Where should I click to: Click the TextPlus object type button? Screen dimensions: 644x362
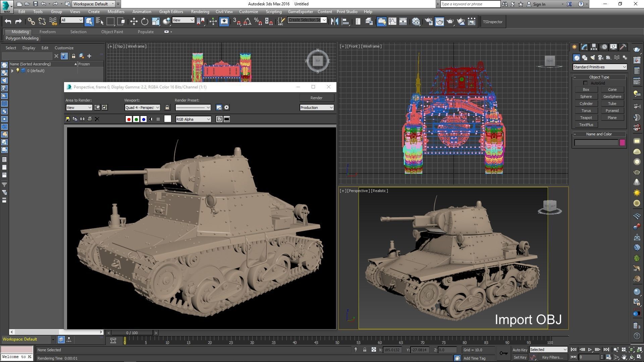tap(586, 125)
